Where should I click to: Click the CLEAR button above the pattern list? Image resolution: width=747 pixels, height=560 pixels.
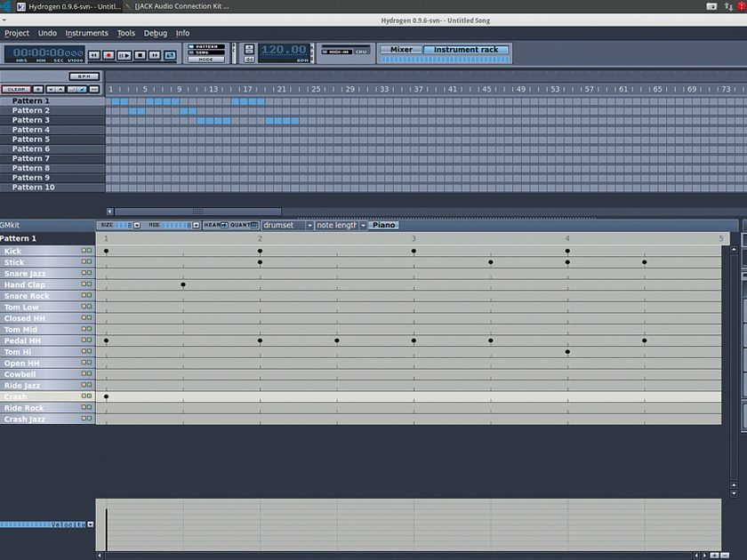point(15,89)
